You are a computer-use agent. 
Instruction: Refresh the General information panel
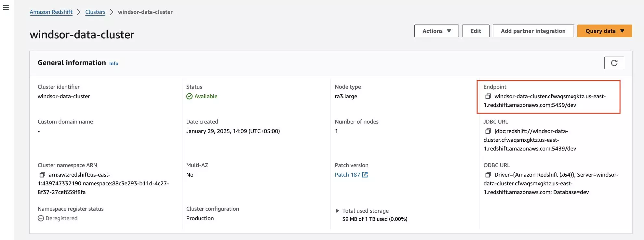[x=614, y=63]
